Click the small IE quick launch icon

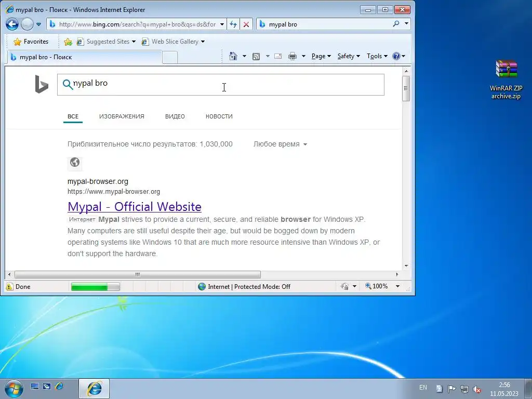(x=59, y=386)
